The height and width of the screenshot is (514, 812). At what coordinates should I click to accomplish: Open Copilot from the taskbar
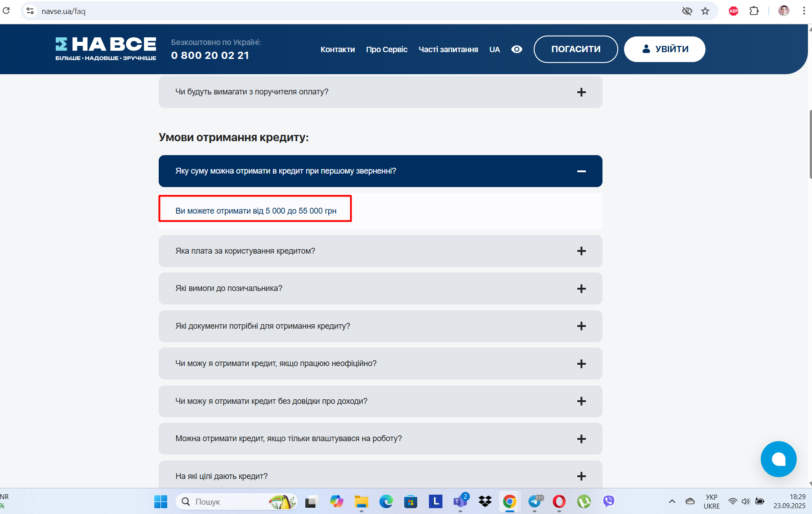click(336, 501)
